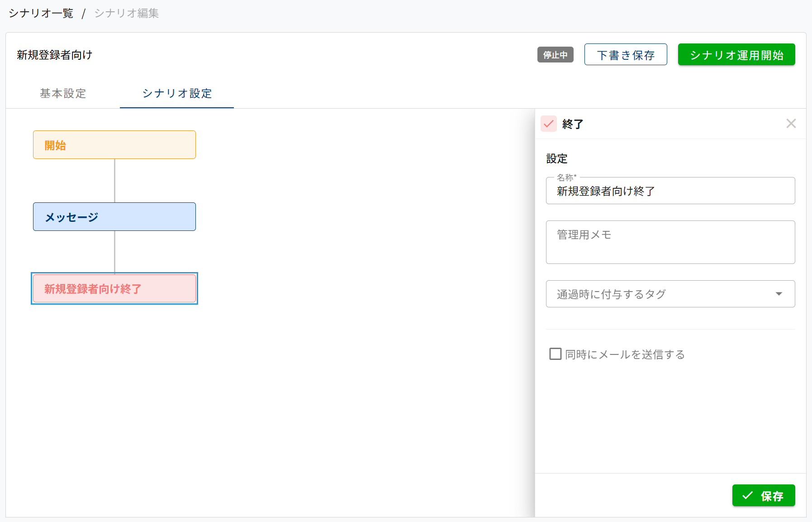Click the 新規登録者向け scenario title

[x=55, y=55]
